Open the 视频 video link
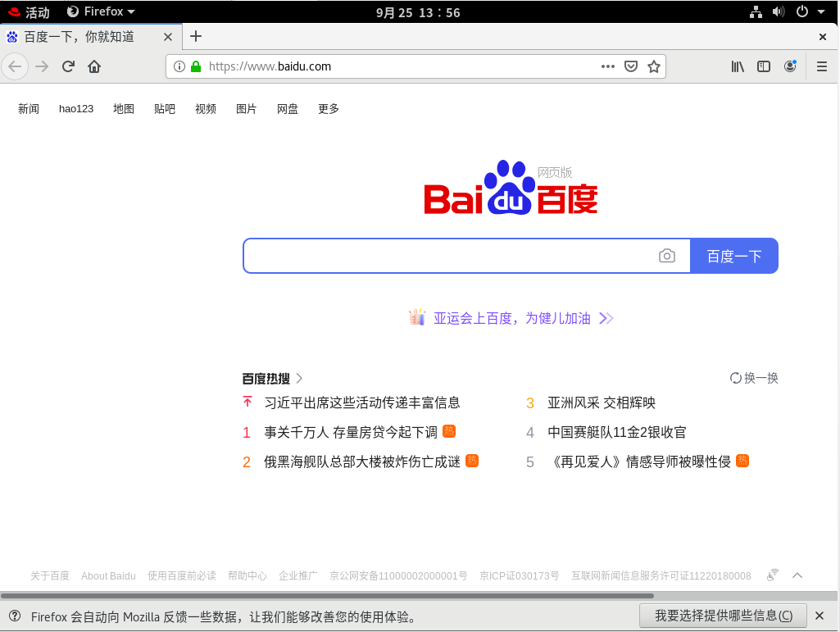 (206, 109)
